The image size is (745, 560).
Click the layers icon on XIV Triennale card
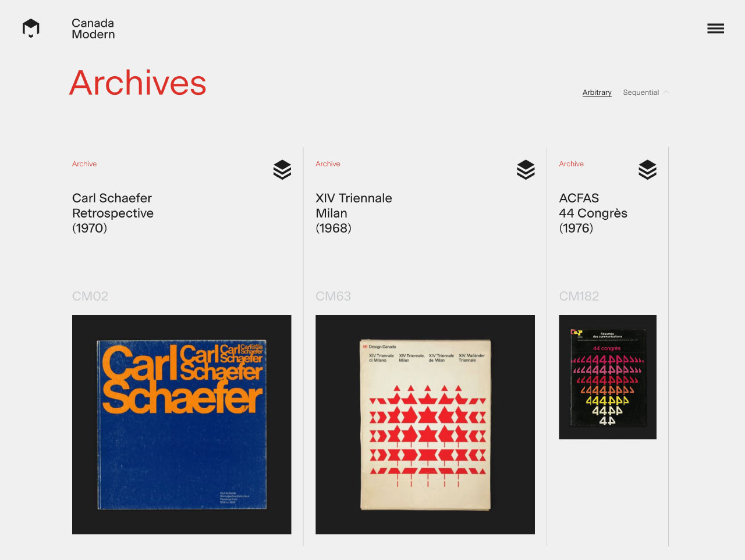click(526, 170)
